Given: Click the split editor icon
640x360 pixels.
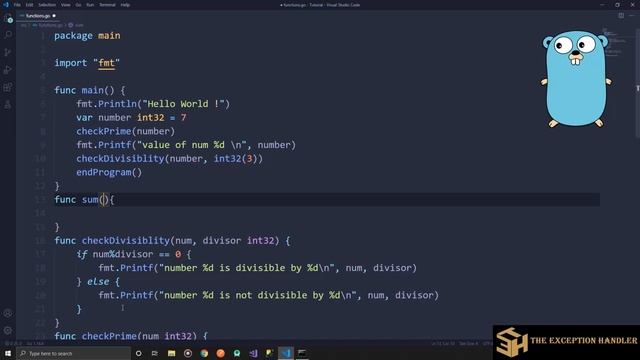Looking at the screenshot, I should [x=621, y=16].
